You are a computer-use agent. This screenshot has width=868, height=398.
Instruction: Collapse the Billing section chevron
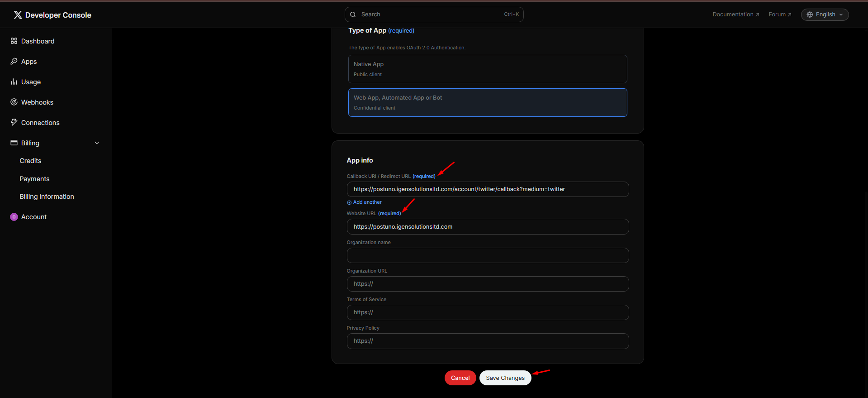point(97,143)
